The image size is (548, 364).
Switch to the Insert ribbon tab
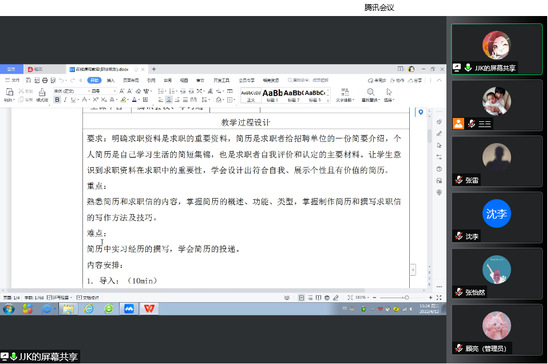(111, 80)
